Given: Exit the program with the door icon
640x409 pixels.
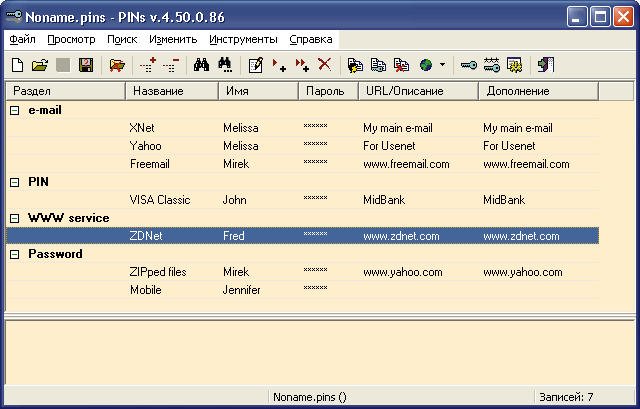Looking at the screenshot, I should 546,65.
